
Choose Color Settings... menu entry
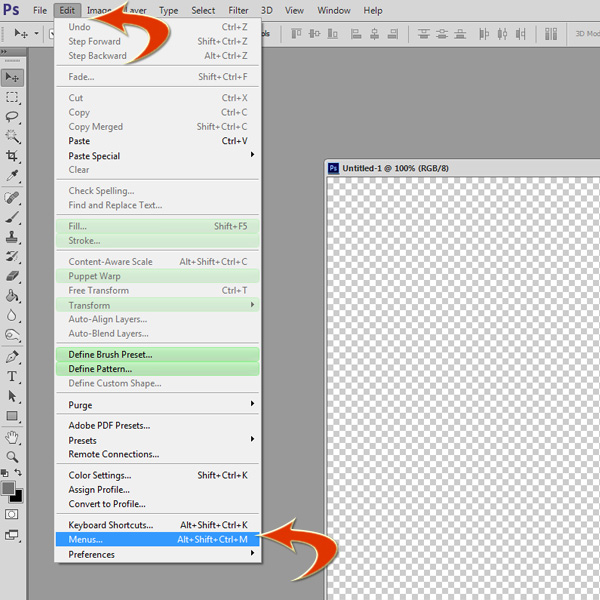157,475
